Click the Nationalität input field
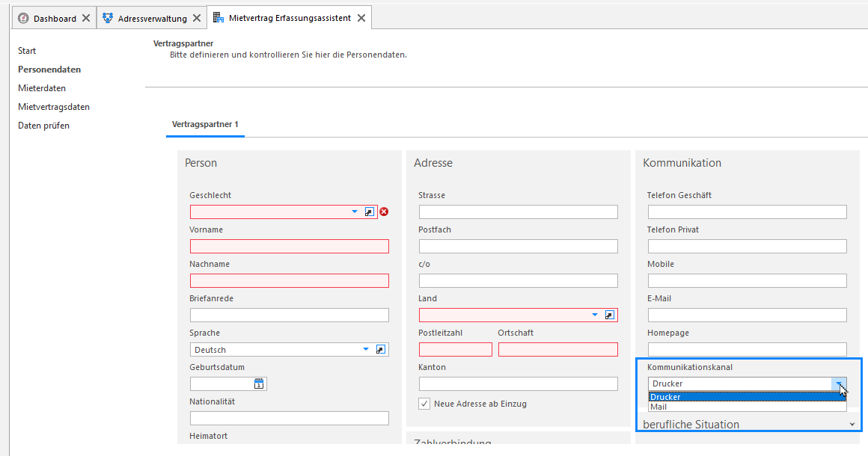The height and width of the screenshot is (456, 868). (x=290, y=418)
